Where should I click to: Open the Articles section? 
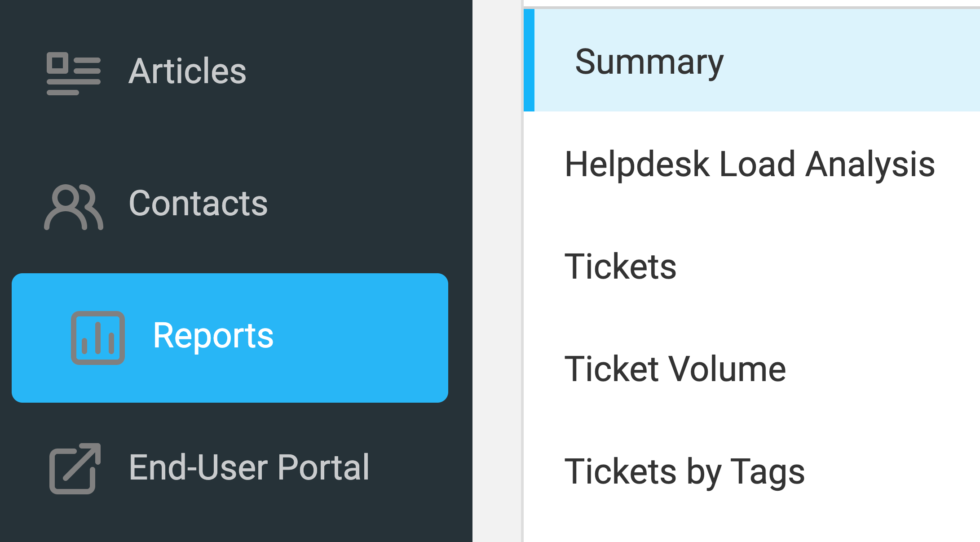point(187,71)
